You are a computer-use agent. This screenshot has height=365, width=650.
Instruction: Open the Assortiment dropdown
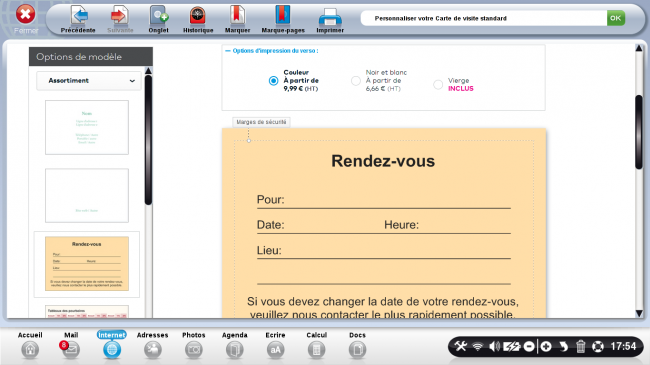pos(89,80)
